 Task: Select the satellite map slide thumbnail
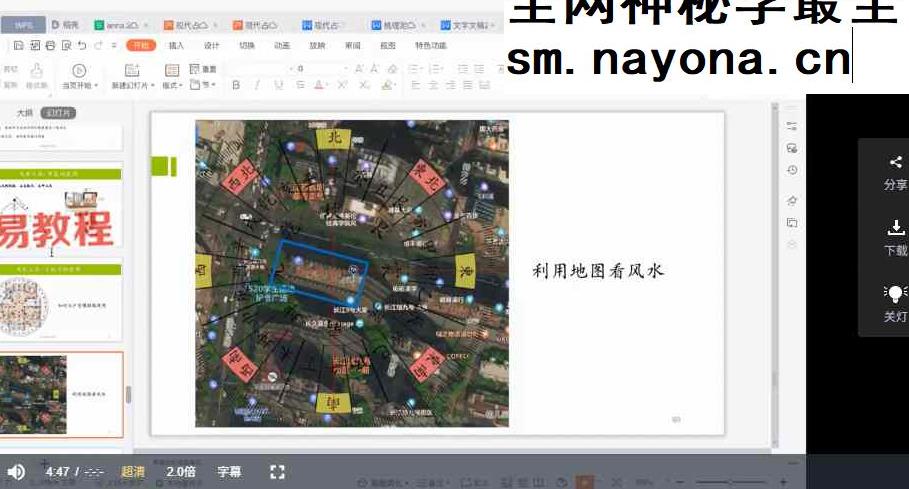[61, 394]
